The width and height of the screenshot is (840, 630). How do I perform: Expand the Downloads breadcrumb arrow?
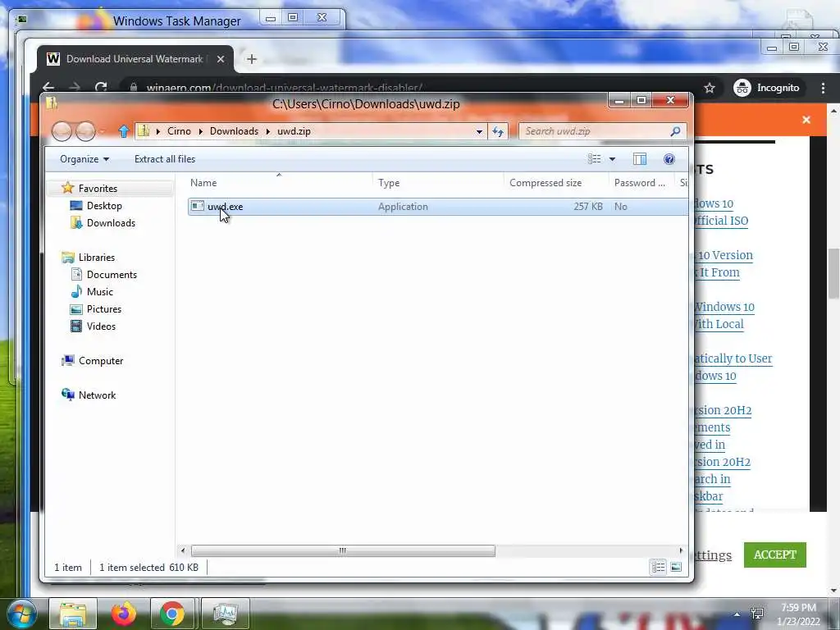[x=268, y=131]
